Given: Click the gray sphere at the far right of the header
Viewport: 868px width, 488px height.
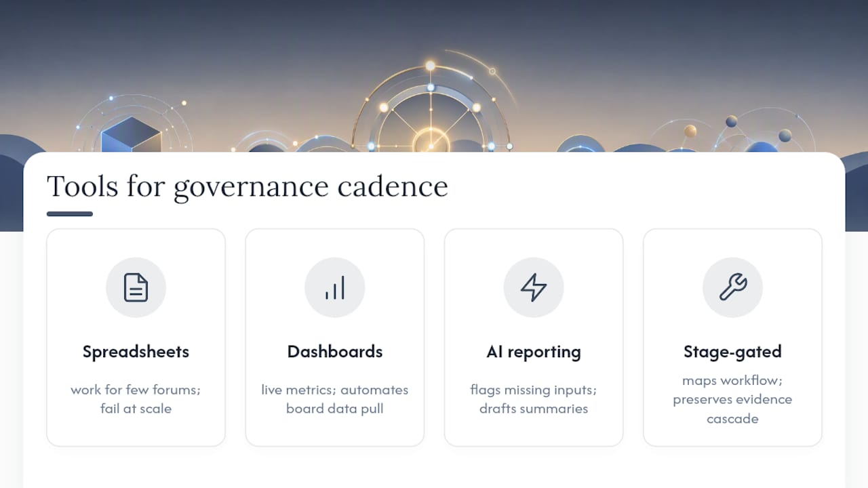Looking at the screenshot, I should (x=785, y=136).
